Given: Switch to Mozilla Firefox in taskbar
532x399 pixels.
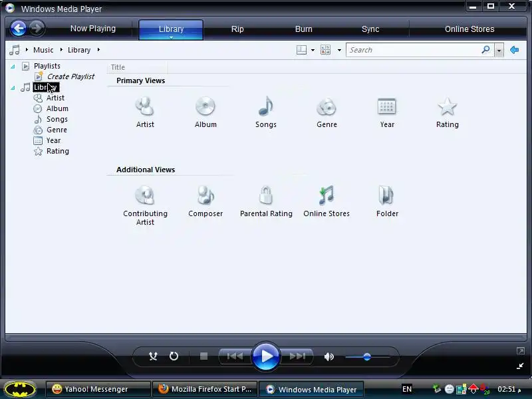Looking at the screenshot, I should [x=204, y=389].
